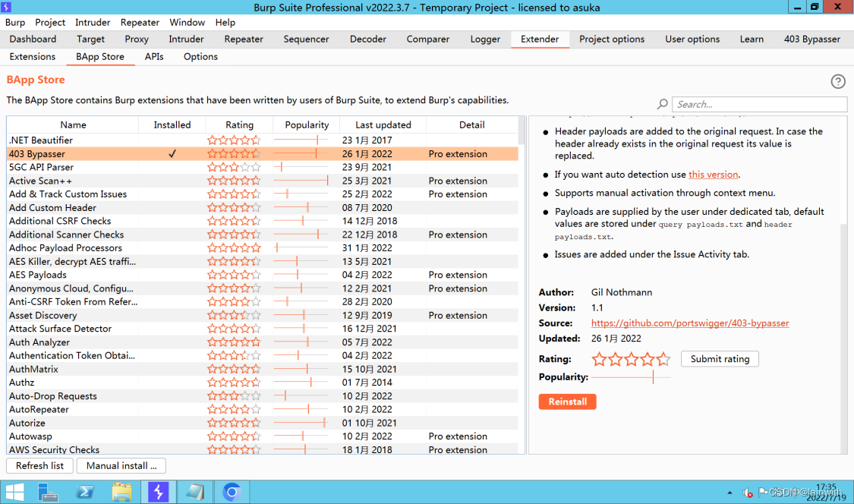The width and height of the screenshot is (854, 504).
Task: Switch to the Extensions sub-tab
Action: 32,57
